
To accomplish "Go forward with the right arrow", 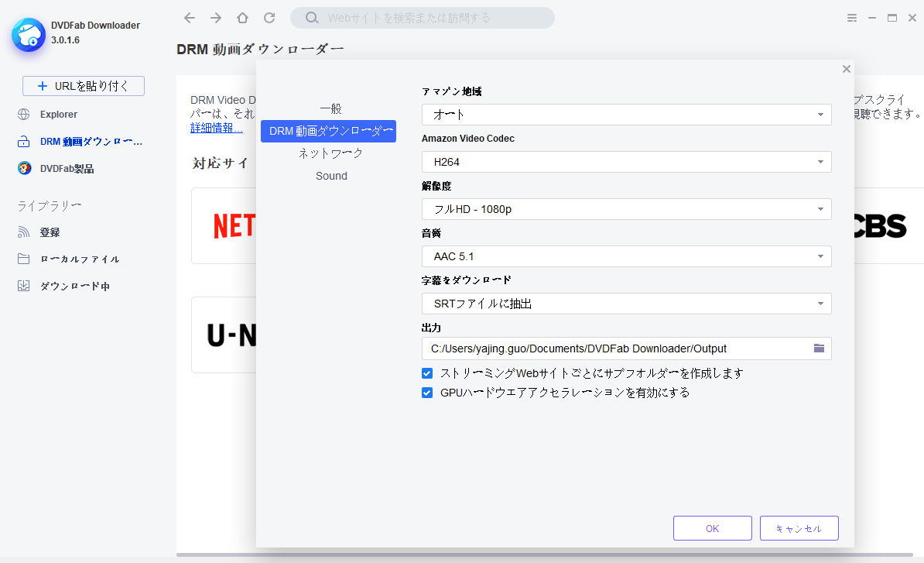I will 216,18.
